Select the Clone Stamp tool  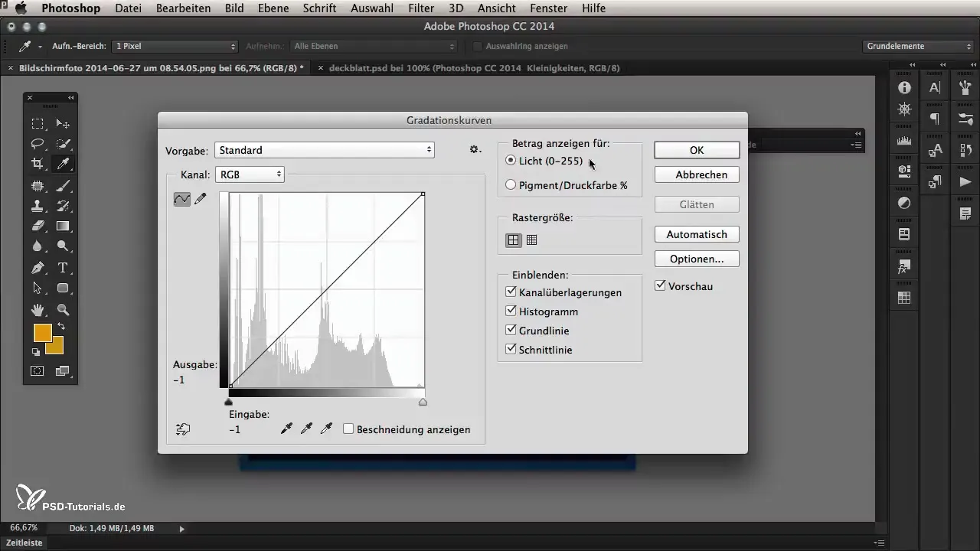click(x=37, y=206)
